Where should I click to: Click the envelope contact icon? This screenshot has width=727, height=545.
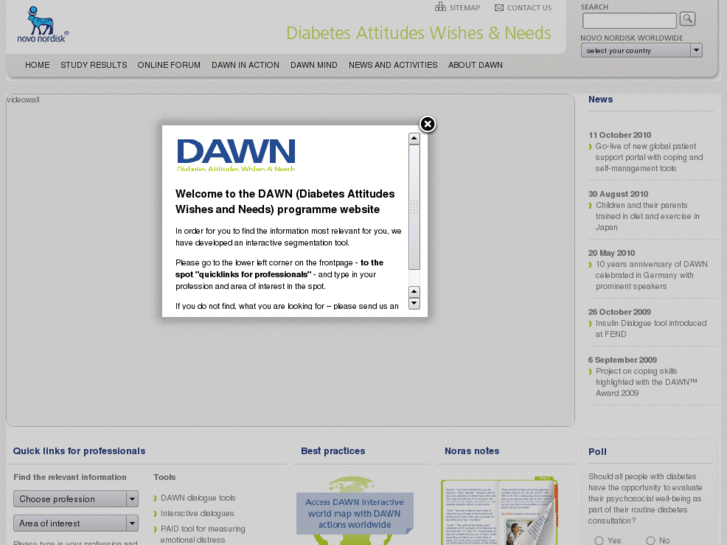499,7
